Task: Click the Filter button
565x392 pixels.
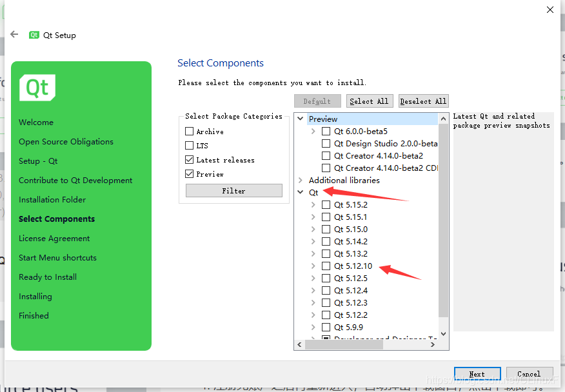Action: (x=234, y=191)
